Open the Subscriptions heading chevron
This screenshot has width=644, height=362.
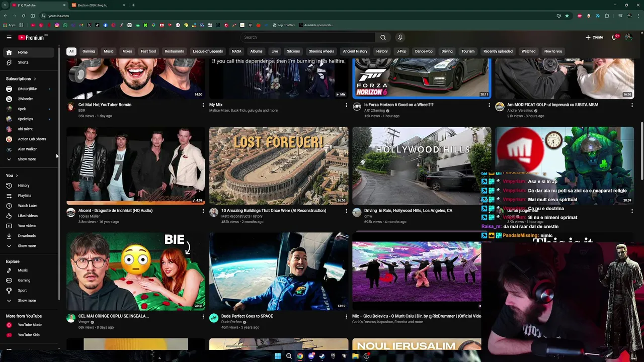(35, 79)
